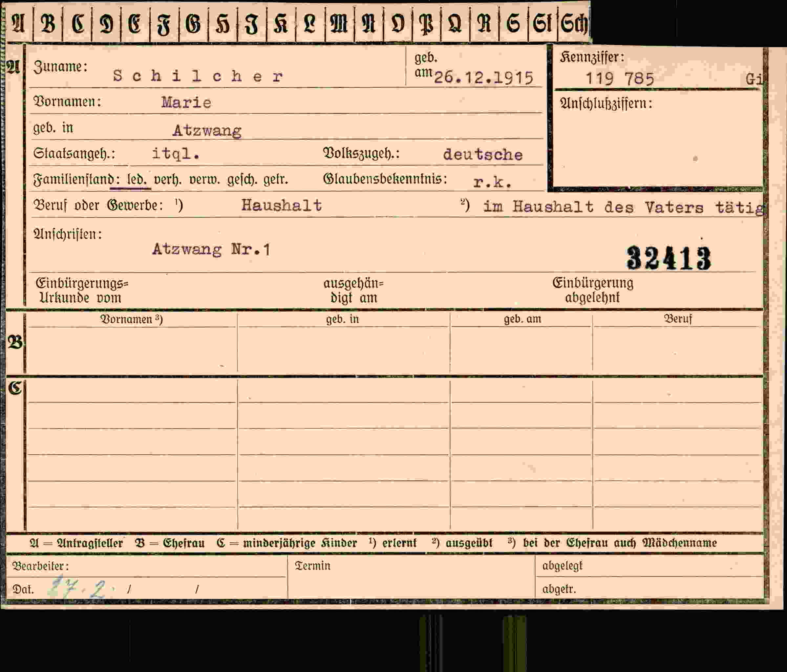Select the letter P index tab
Image resolution: width=787 pixels, height=672 pixels.
[x=427, y=24]
